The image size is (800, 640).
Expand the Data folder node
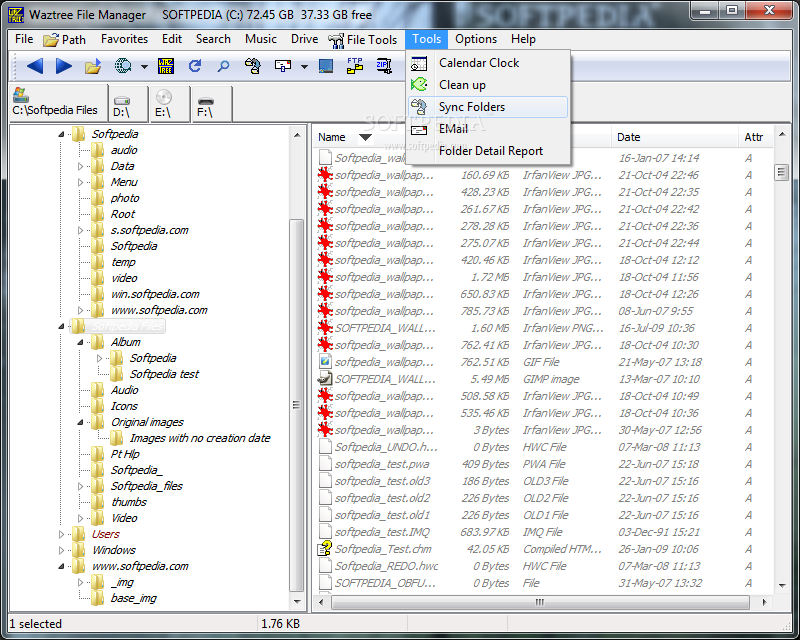(80, 166)
